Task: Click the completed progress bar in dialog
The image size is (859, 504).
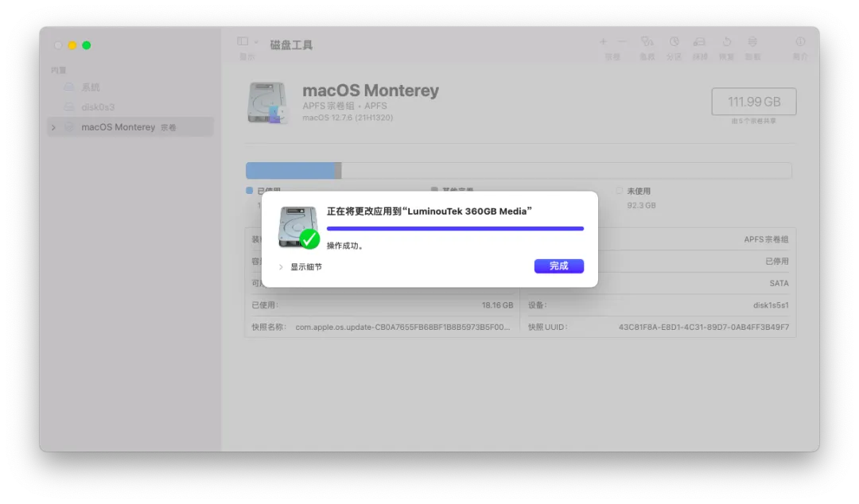Action: point(455,228)
